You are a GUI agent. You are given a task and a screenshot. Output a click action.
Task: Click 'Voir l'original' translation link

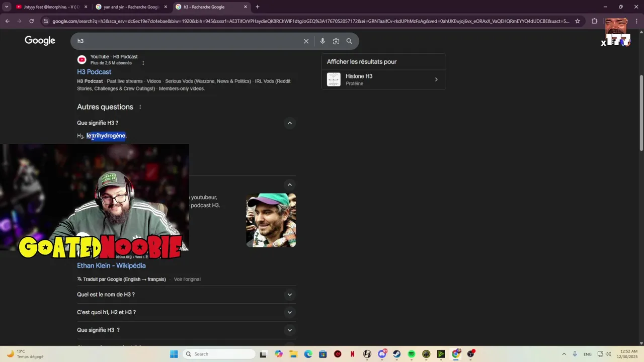[x=187, y=280]
